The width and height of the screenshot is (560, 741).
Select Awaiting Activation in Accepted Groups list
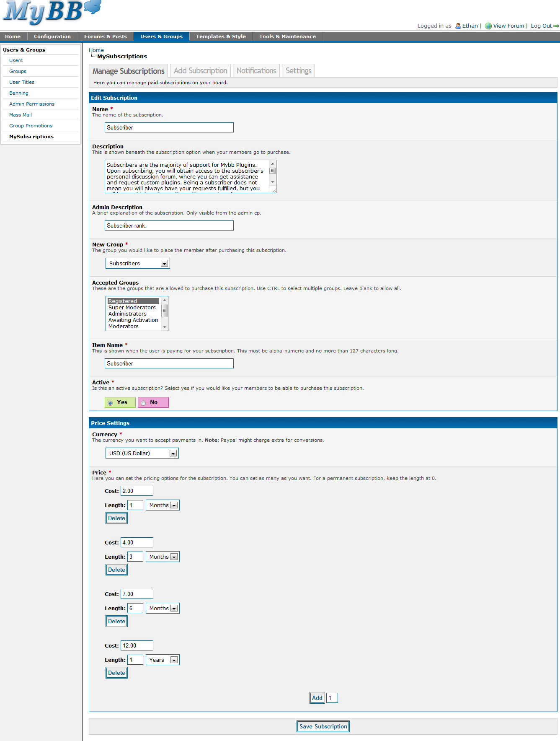click(x=134, y=320)
